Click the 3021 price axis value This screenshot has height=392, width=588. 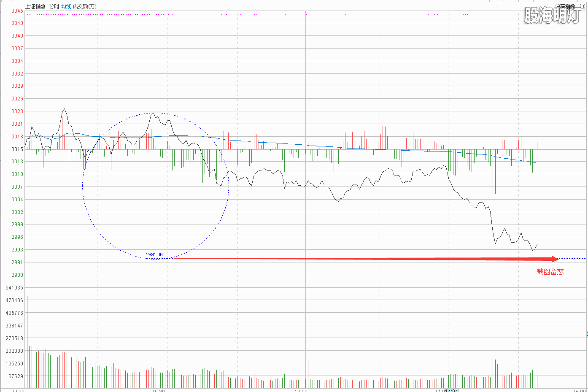pos(17,124)
